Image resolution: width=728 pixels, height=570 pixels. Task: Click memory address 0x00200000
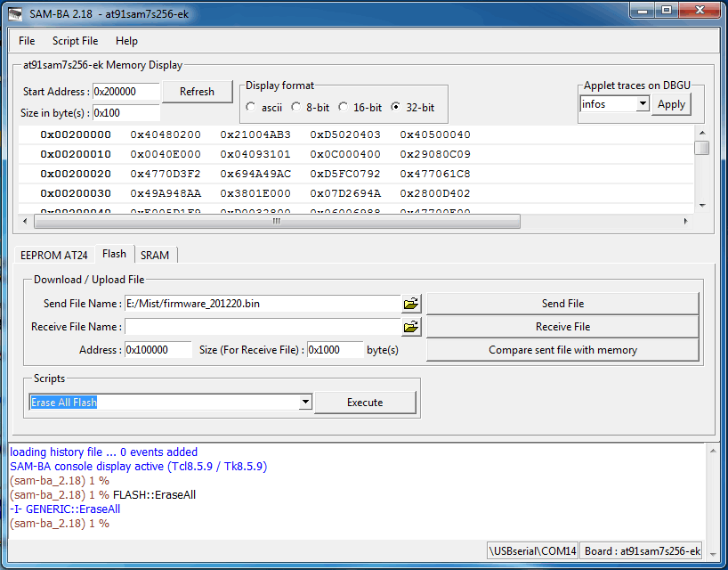tap(76, 134)
